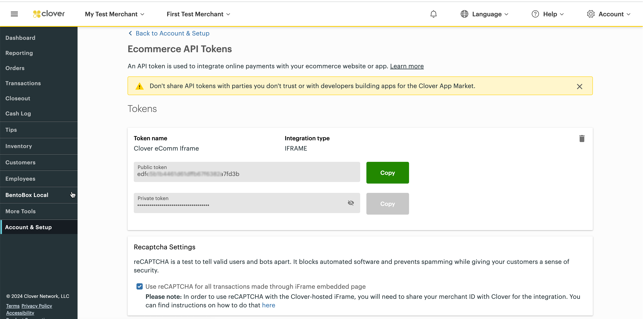Screen dimensions: 644x319
Task: Open Transactions in the sidebar
Action: tap(39, 83)
